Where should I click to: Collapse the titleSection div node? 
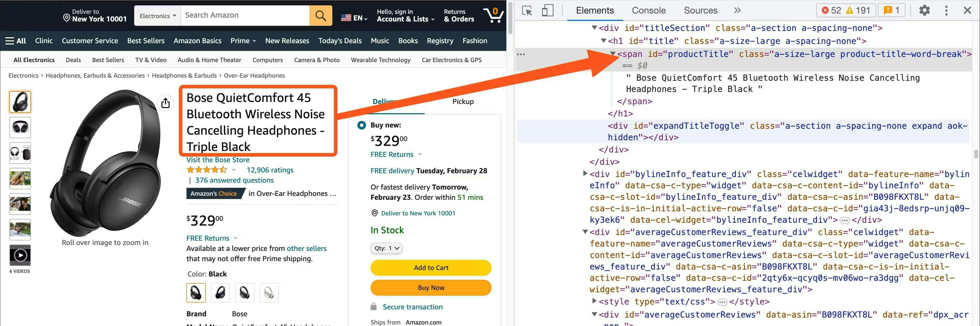(x=594, y=28)
